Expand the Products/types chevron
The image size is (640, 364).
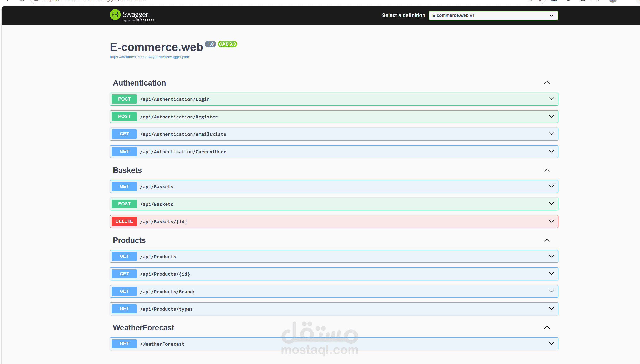(x=551, y=309)
